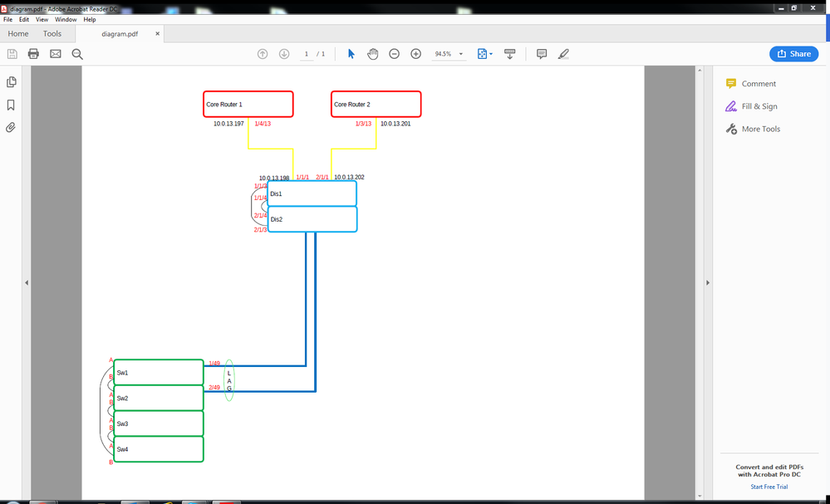
Task: Click the Print icon in toolbar
Action: (x=34, y=54)
